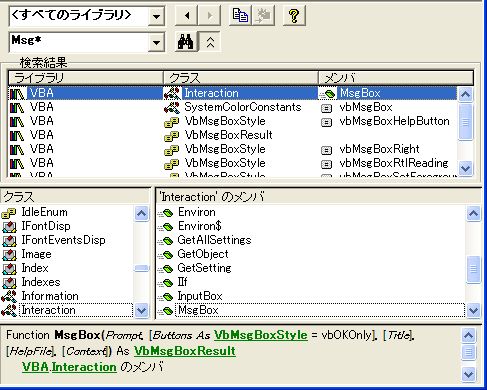Select vbMsgBoxRtlReading member in results

pyautogui.click(x=394, y=163)
